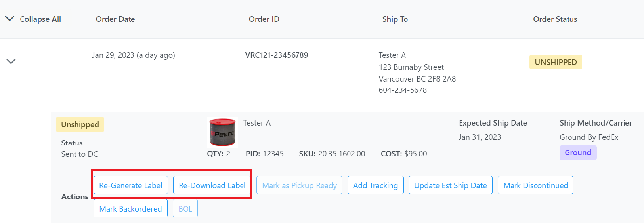Collapse the VRC121-23456789 order row chevron
The width and height of the screenshot is (644, 223).
click(11, 61)
